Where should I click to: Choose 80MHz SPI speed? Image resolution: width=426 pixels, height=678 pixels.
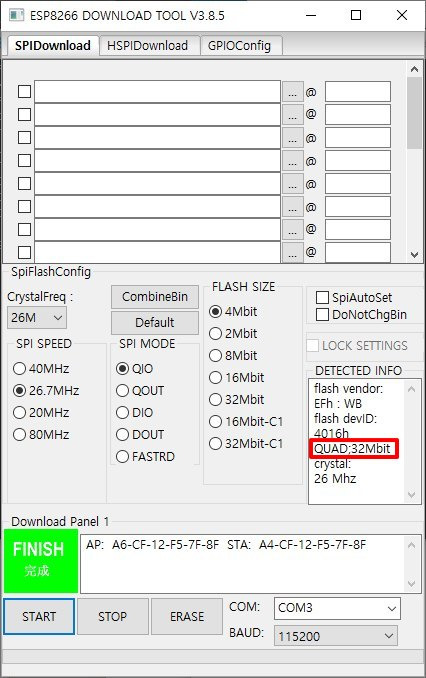click(x=41, y=434)
